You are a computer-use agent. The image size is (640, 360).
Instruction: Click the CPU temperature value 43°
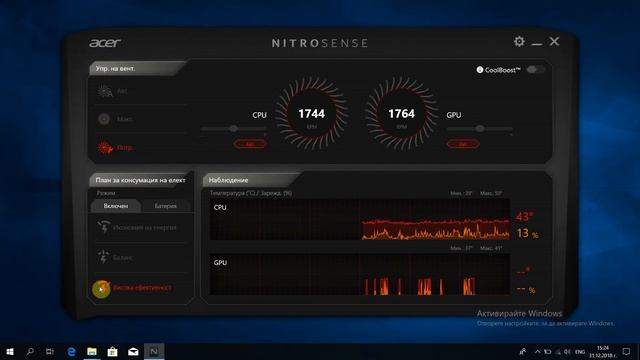524,216
